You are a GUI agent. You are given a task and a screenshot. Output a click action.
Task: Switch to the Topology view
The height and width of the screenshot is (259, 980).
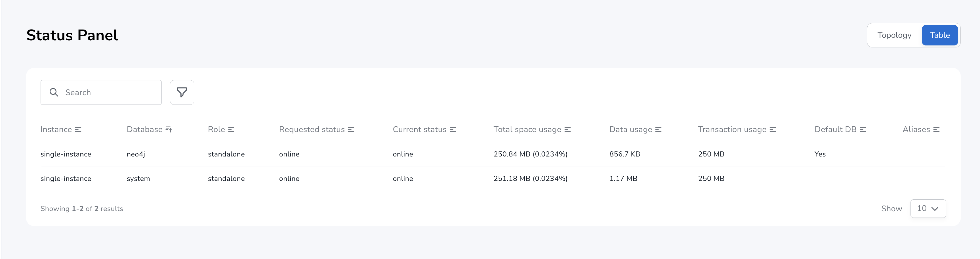(x=894, y=35)
